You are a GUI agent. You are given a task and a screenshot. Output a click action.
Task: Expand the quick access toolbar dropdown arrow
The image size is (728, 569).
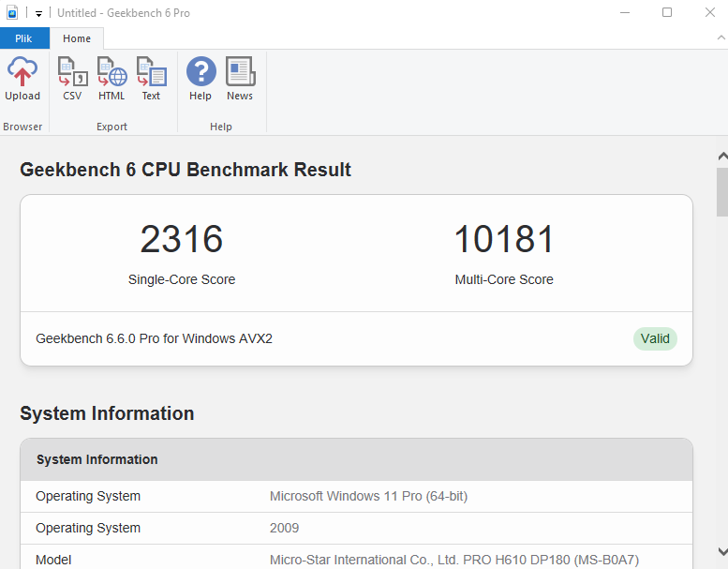tap(38, 14)
